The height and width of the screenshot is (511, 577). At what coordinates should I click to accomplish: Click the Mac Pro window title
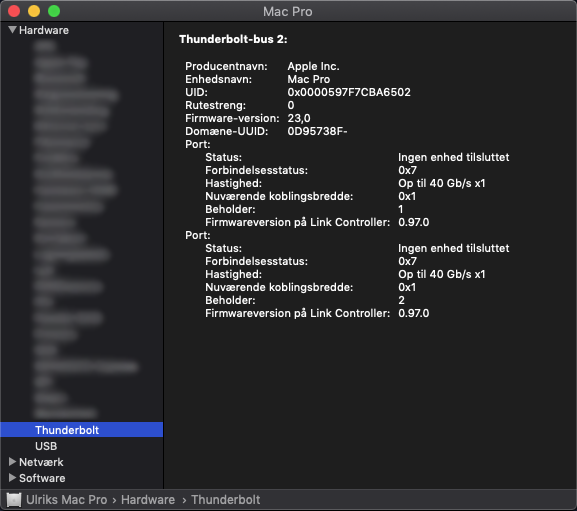288,12
